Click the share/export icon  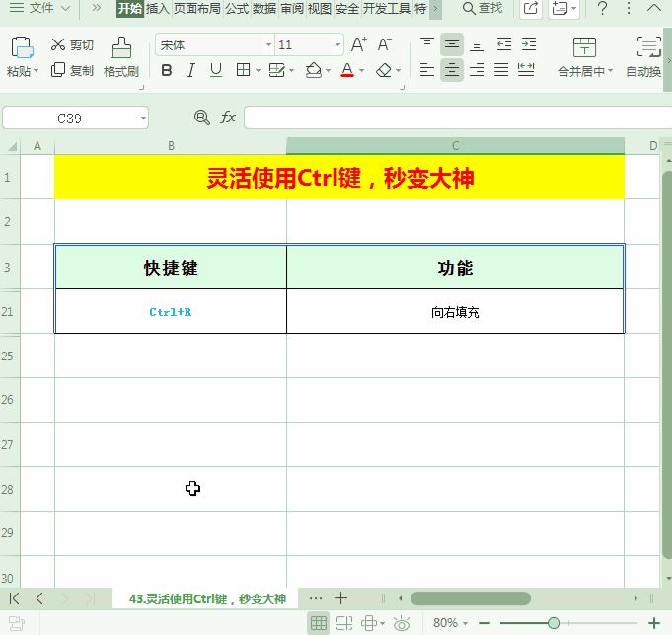coord(531,8)
